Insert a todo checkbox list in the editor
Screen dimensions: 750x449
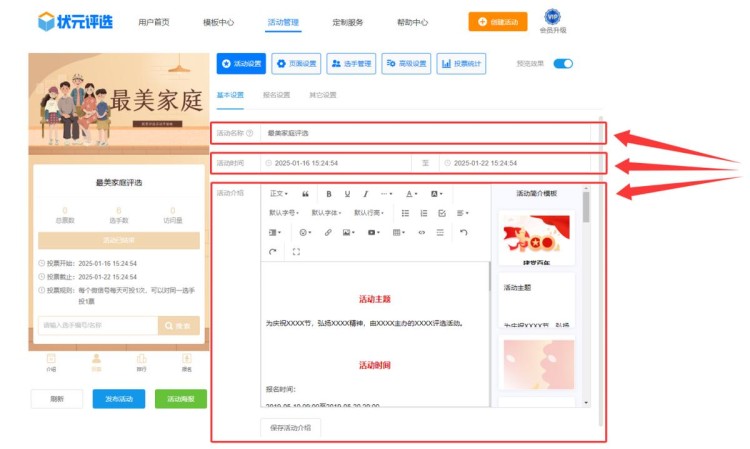(442, 213)
